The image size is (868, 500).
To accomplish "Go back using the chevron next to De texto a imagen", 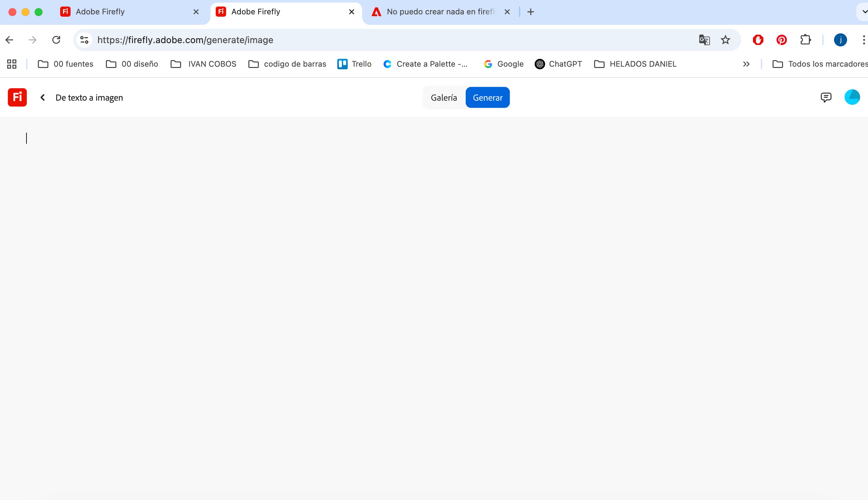I will click(42, 97).
